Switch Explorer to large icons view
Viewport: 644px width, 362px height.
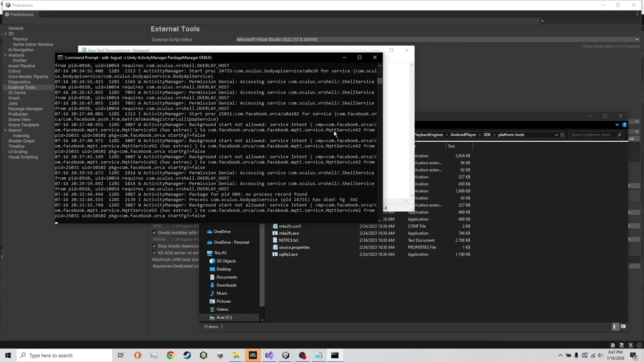point(623,327)
